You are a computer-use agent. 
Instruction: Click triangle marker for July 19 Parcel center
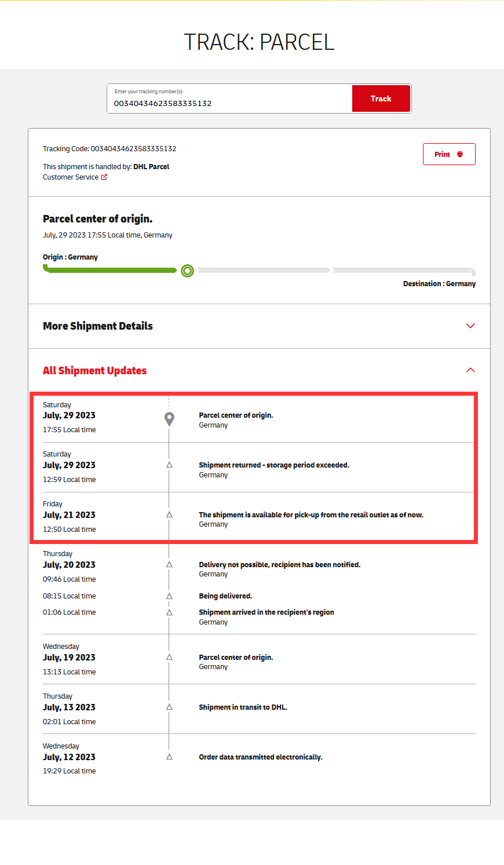[x=169, y=657]
